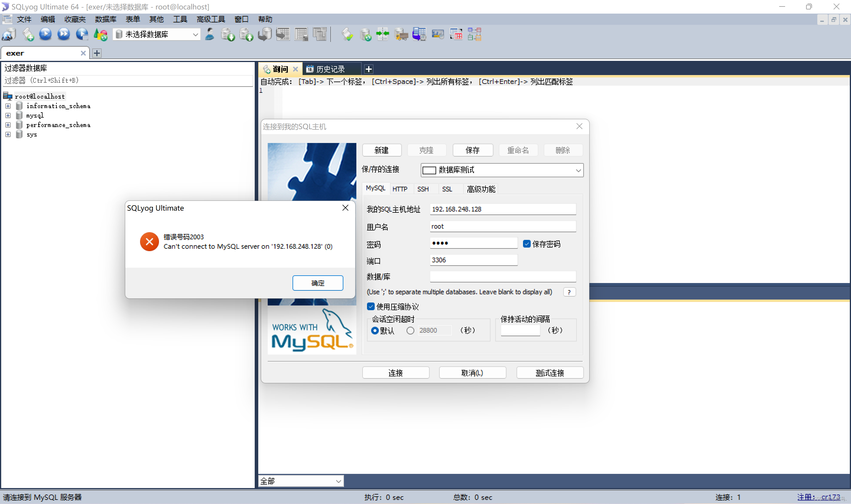Open the user manager icon
The height and width of the screenshot is (504, 851).
point(210,34)
